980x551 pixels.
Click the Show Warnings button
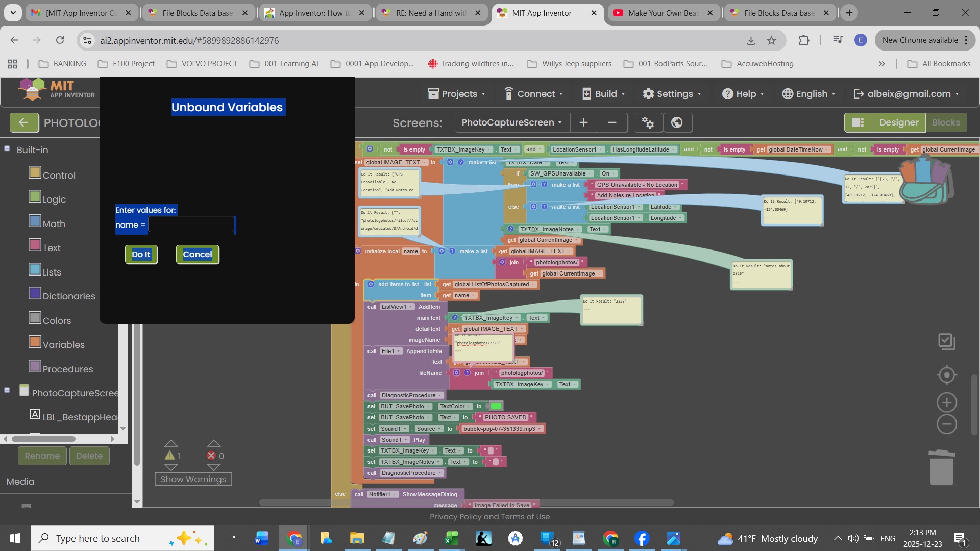click(193, 479)
